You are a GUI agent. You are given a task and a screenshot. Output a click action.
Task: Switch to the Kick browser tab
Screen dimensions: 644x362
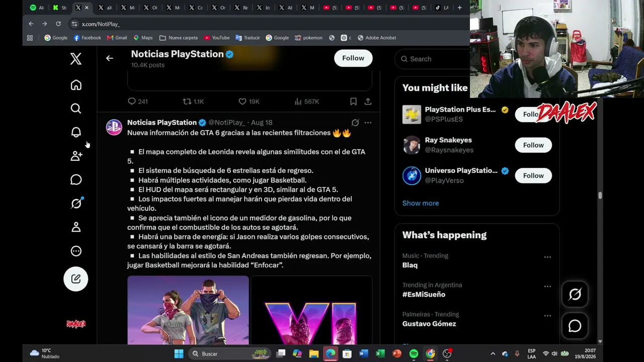(59, 8)
